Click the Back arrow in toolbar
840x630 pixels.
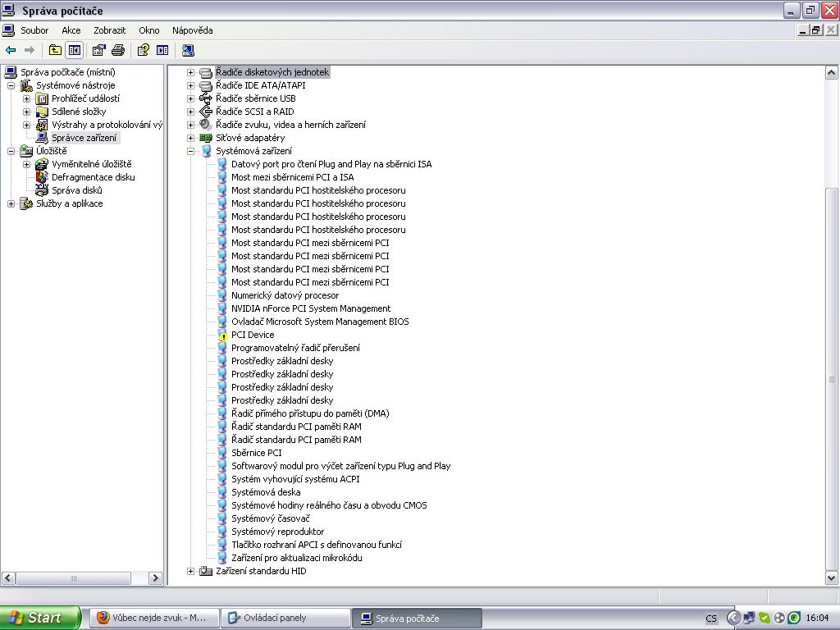click(11, 50)
